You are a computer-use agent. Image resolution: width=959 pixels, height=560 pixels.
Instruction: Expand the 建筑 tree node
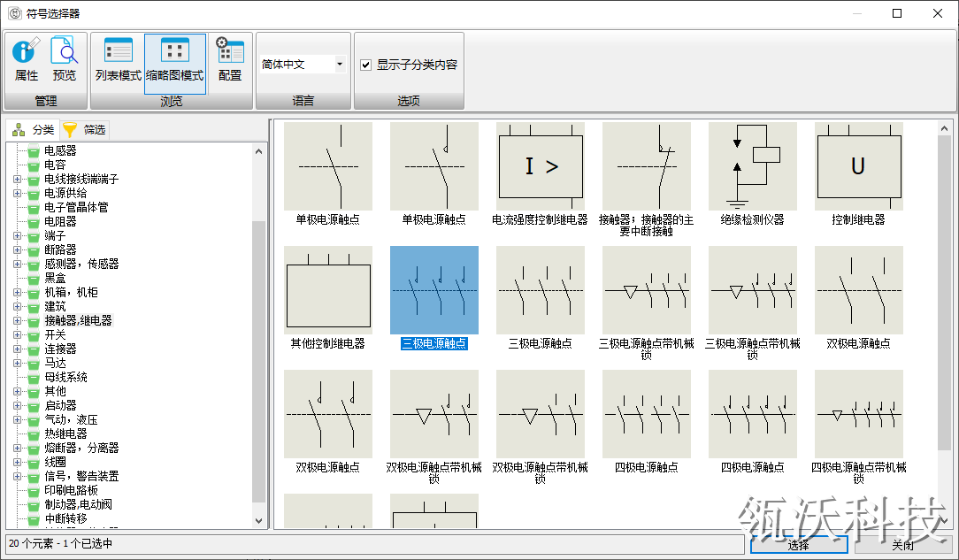(17, 306)
